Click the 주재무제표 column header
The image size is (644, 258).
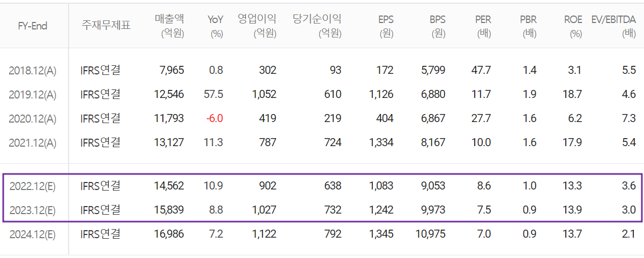point(106,25)
